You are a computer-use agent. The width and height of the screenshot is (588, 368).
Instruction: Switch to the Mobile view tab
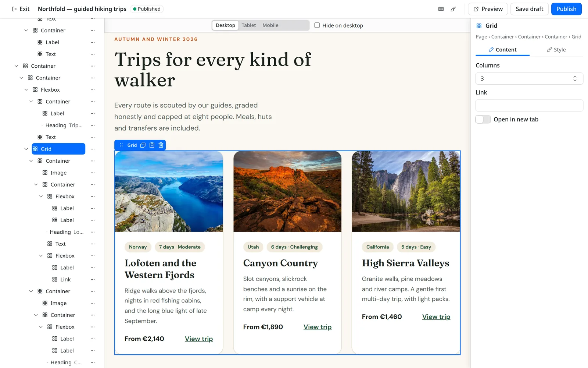pos(270,25)
